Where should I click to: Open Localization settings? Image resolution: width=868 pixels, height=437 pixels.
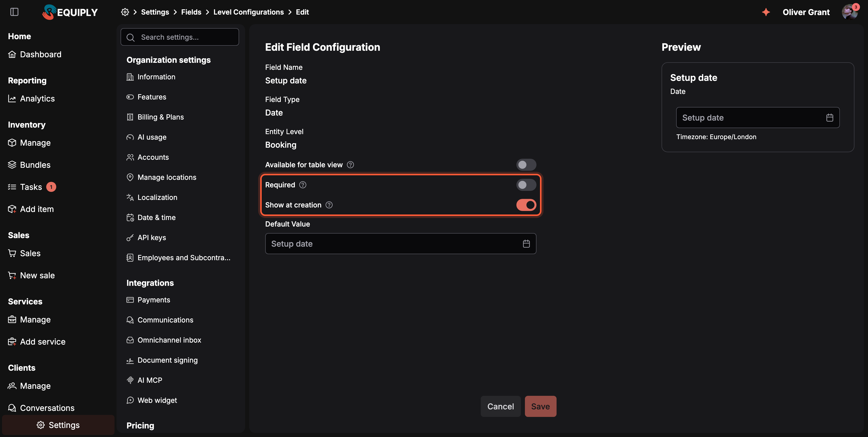[152, 197]
